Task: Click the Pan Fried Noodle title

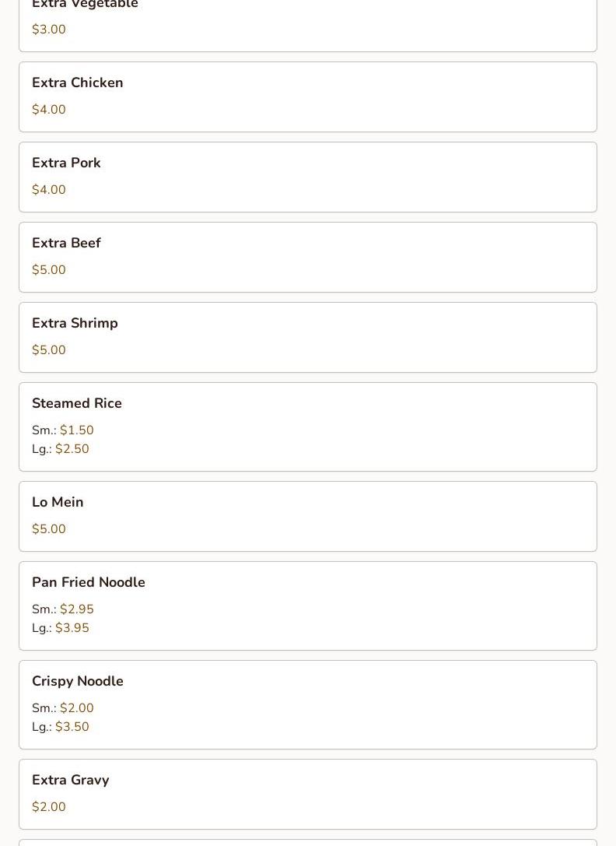Action: [88, 582]
